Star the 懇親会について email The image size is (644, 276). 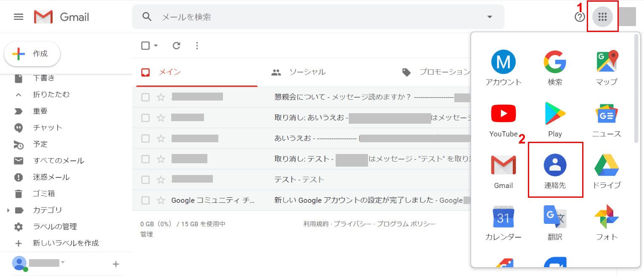tap(161, 97)
